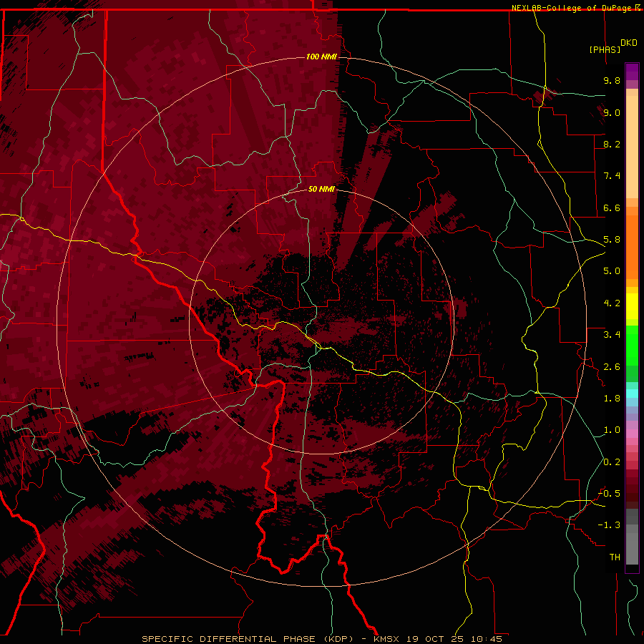Image resolution: width=644 pixels, height=644 pixels.
Task: Pick the yellow segment of the color bar
Action: (632, 306)
